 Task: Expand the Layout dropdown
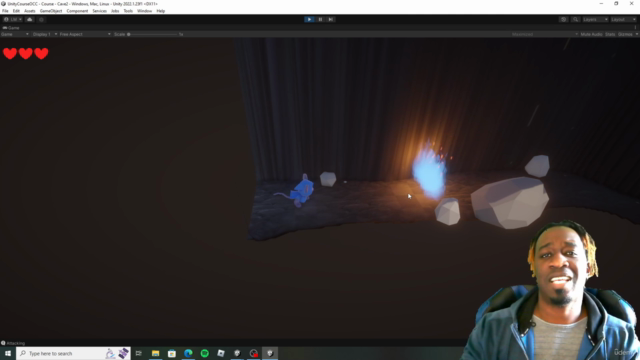623,19
